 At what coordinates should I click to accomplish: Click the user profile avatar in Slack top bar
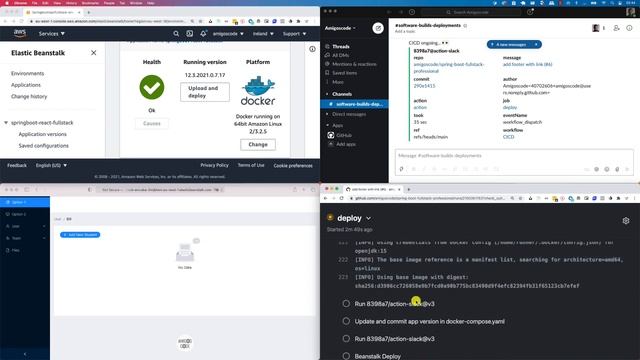[631, 12]
